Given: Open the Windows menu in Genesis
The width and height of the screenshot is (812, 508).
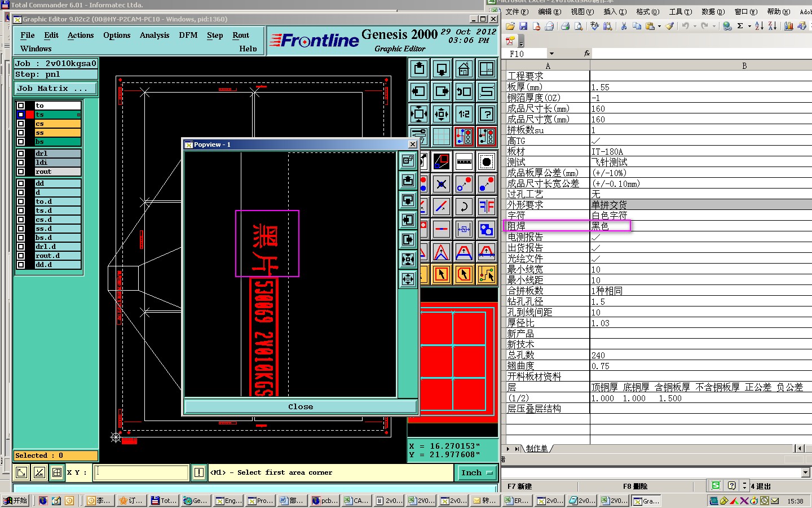Looking at the screenshot, I should click(x=36, y=49).
